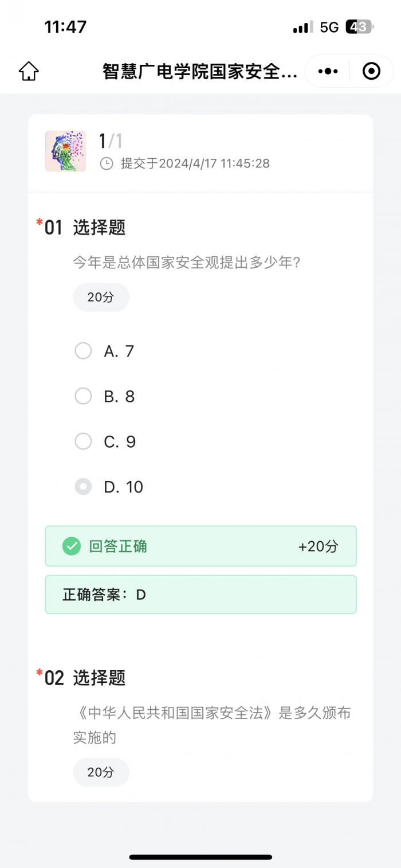Select radio option D. 10
Image resolution: width=401 pixels, height=868 pixels.
[84, 487]
